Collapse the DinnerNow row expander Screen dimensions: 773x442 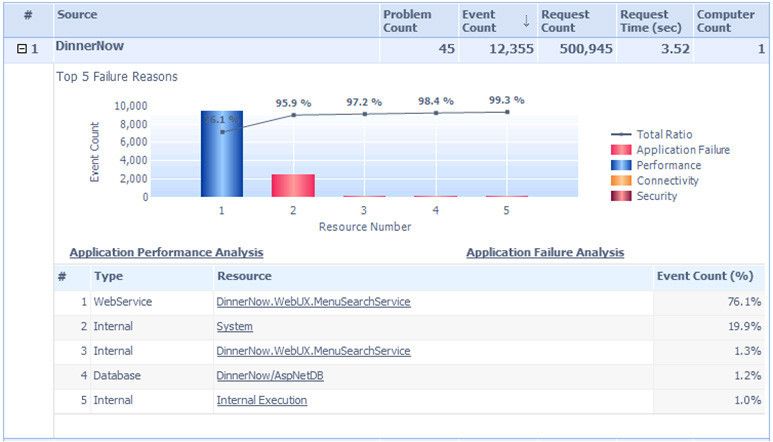point(22,49)
